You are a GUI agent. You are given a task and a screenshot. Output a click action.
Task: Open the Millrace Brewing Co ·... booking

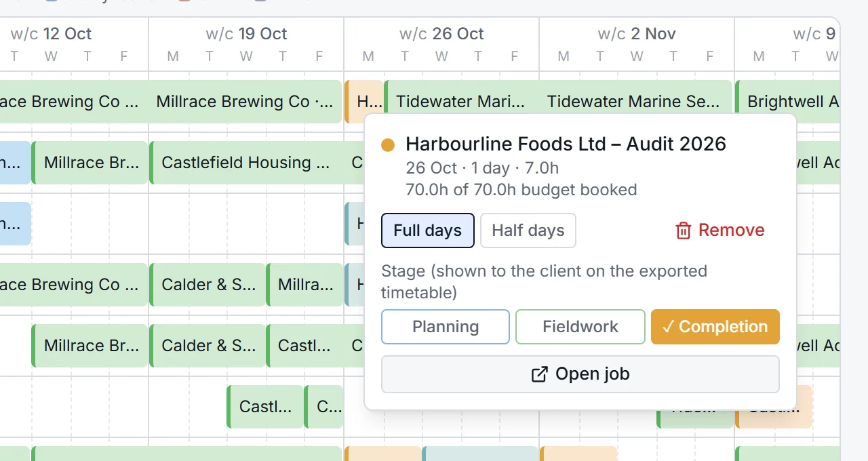click(x=245, y=102)
